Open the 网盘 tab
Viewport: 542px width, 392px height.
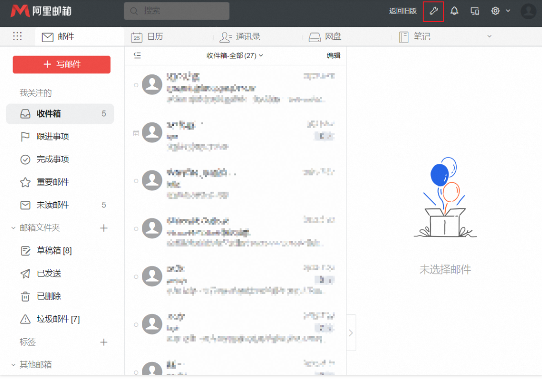pos(325,37)
